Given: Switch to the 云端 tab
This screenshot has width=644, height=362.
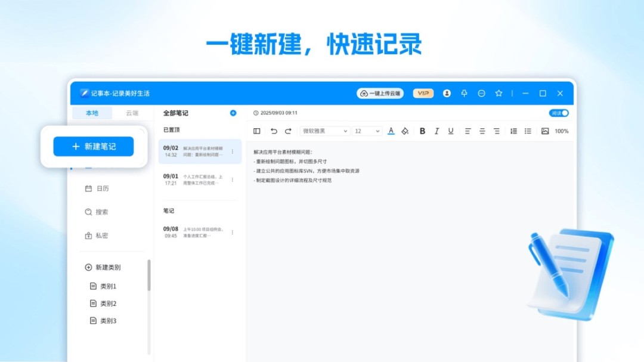Looking at the screenshot, I should [x=132, y=113].
